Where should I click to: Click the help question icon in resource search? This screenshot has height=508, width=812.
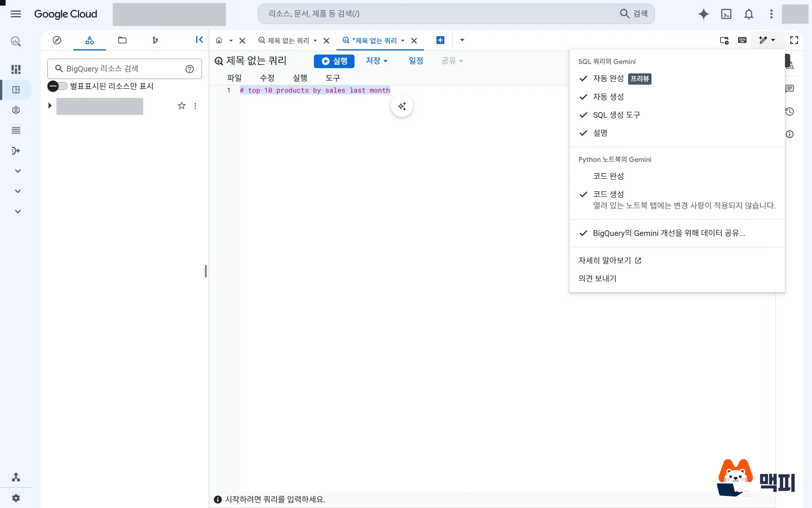[x=190, y=69]
